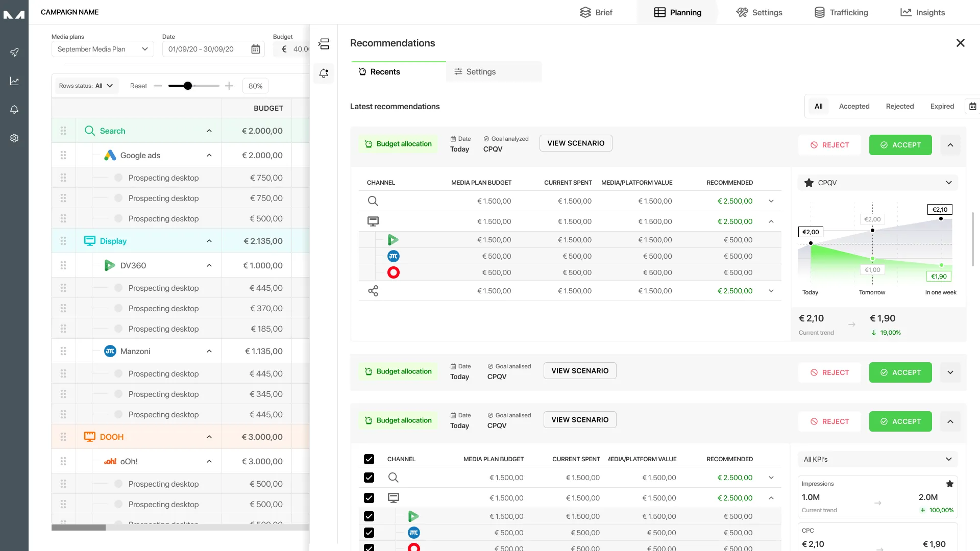Screen dimensions: 980x551
Task: Open the analytics chart icon in sidebar
Action: click(x=14, y=81)
